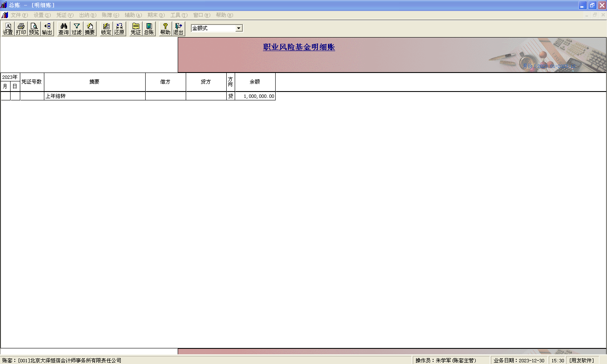
Task: Open the 文件(F) menu
Action: [x=19, y=15]
